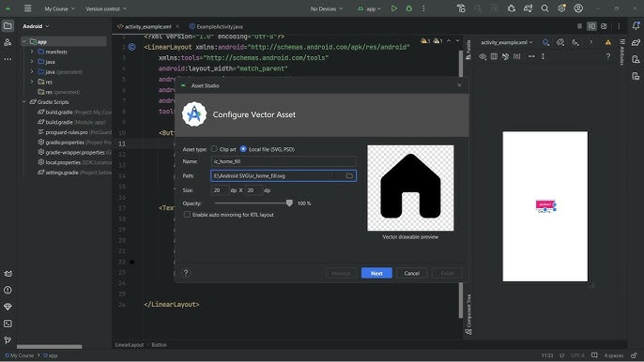Run the app with the green play icon
Screen dimensions: 644x362
tap(394, 8)
